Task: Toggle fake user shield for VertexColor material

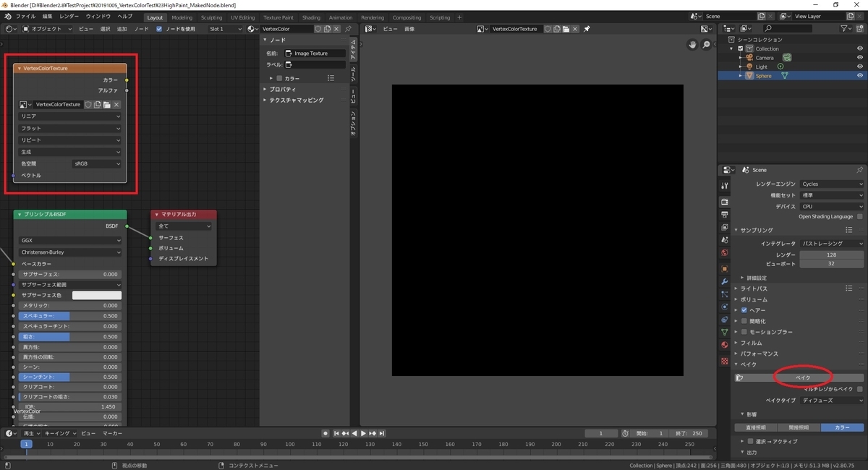Action: (318, 29)
